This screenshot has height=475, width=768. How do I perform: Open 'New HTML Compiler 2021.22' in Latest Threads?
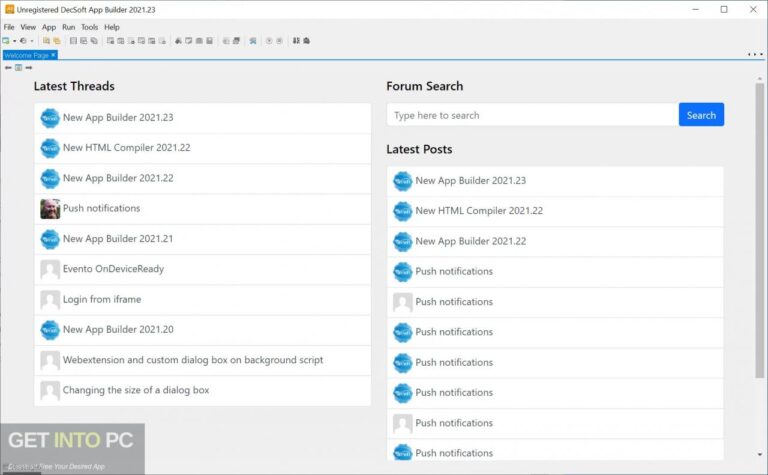point(126,148)
